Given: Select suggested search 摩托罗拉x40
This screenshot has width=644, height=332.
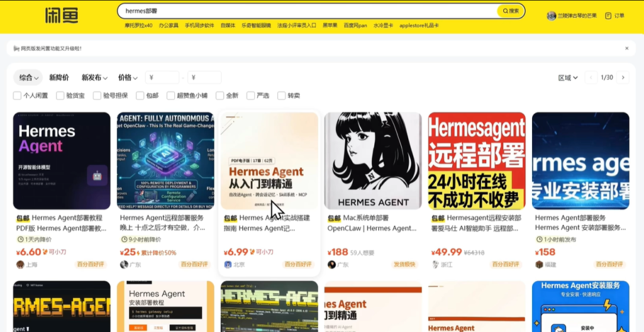Looking at the screenshot, I should [138, 26].
